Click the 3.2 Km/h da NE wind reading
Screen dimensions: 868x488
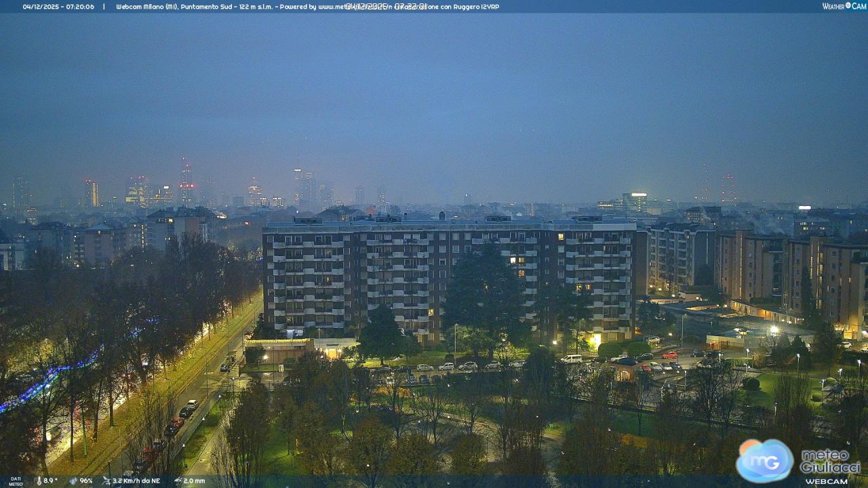136,481
